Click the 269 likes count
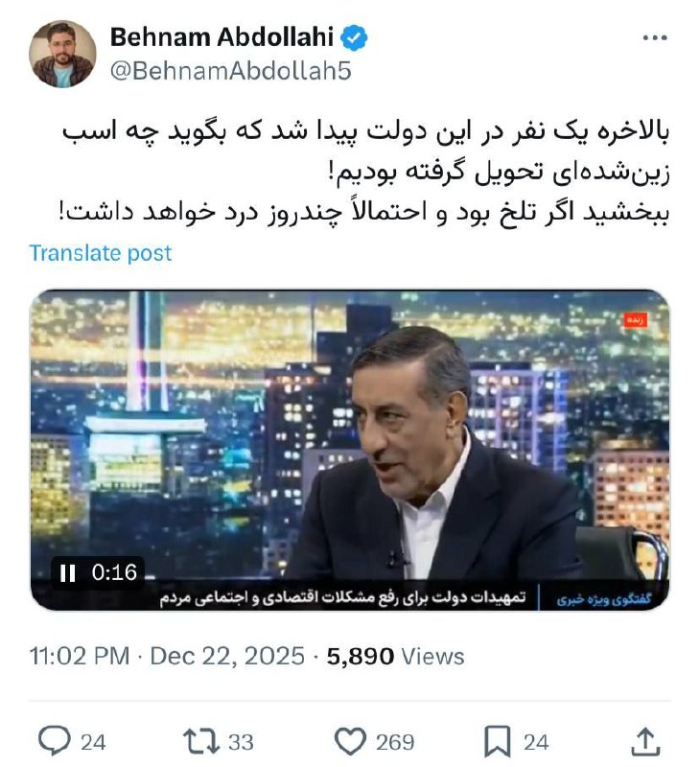 pyautogui.click(x=395, y=742)
